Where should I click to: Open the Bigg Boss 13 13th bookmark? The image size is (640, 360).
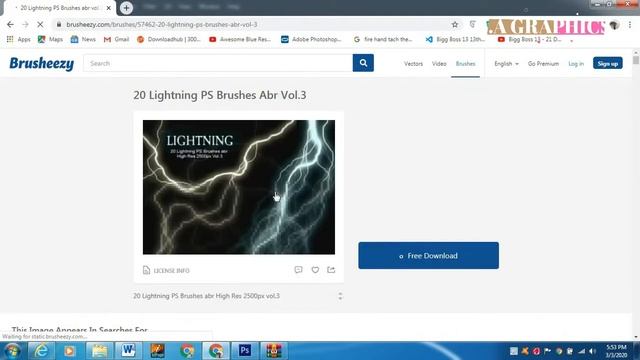[x=455, y=39]
